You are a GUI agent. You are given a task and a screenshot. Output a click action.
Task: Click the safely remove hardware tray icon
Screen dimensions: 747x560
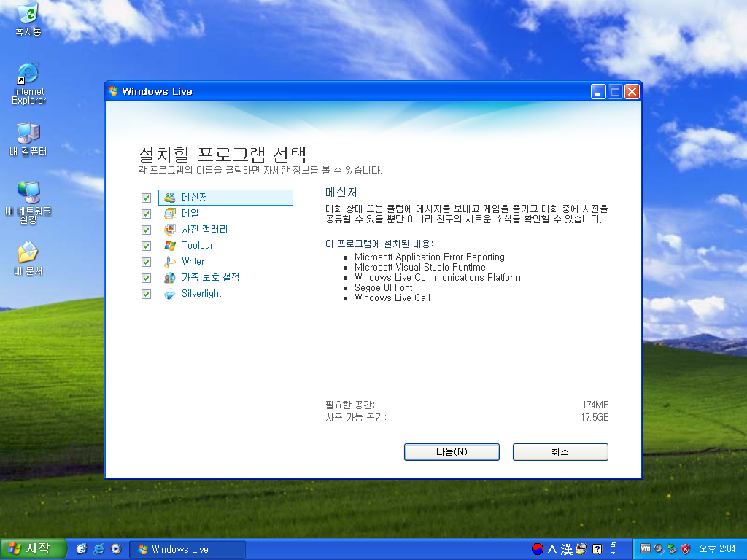click(x=672, y=549)
